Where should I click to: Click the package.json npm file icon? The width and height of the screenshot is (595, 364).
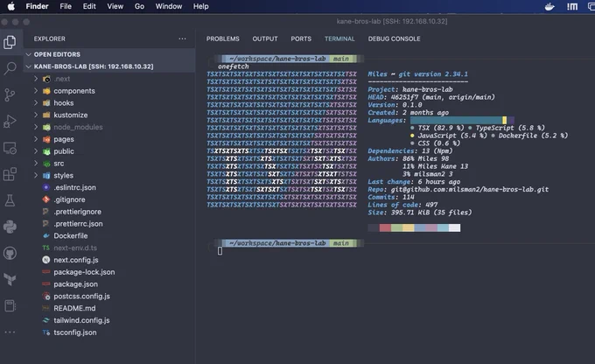pos(46,283)
